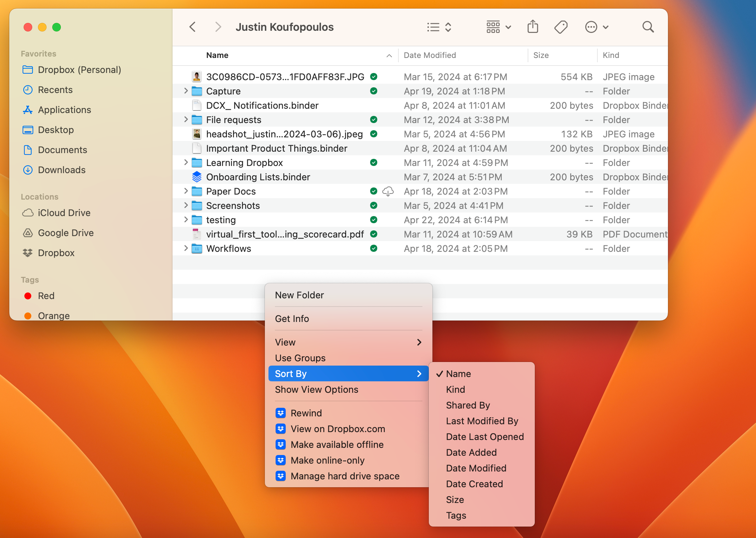Open the View submenu
Image resolution: width=756 pixels, height=538 pixels.
(x=348, y=342)
